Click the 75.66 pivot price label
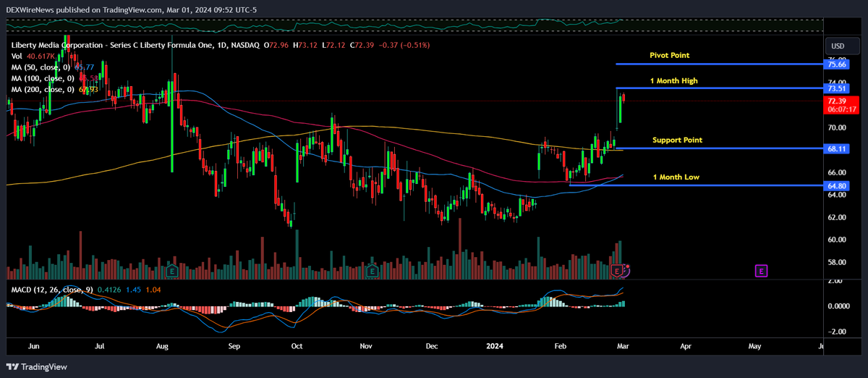The width and height of the screenshot is (868, 378). pyautogui.click(x=838, y=64)
